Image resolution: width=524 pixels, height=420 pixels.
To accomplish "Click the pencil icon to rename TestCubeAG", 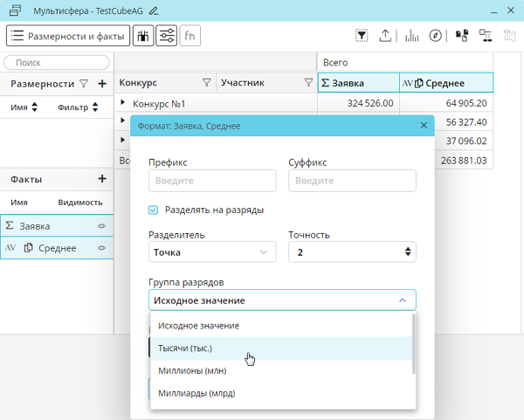I will point(154,11).
